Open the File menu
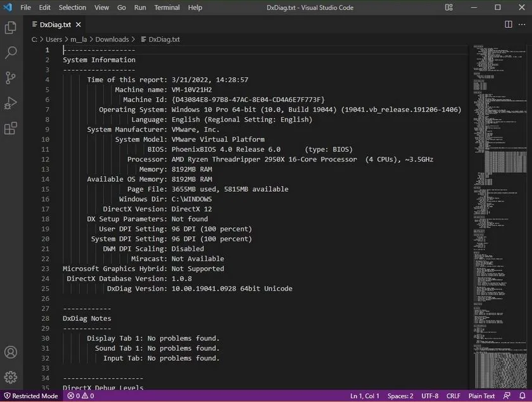 point(25,8)
